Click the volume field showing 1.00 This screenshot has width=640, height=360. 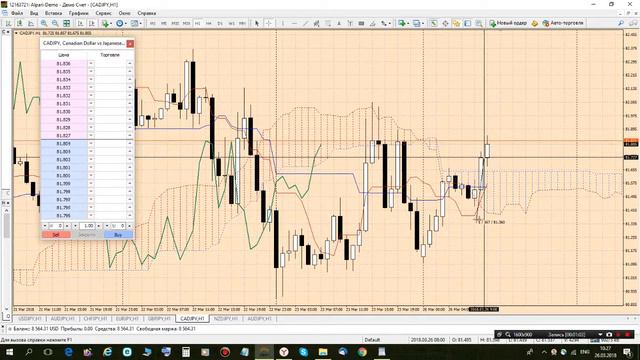click(87, 226)
